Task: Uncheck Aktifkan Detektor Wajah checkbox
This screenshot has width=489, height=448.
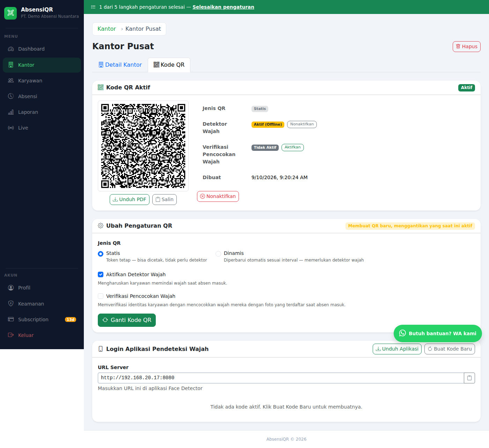Action: 101,274
